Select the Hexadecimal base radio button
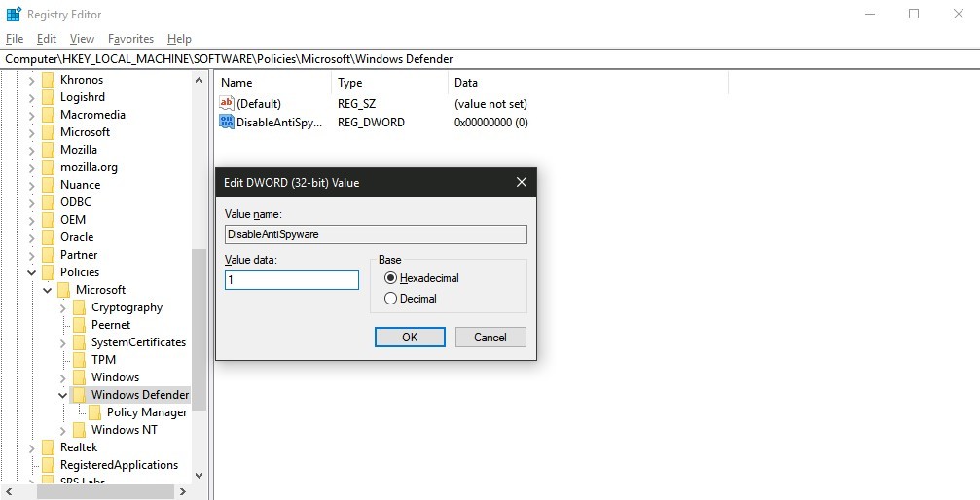Viewport: 980px width, 500px height. [391, 278]
